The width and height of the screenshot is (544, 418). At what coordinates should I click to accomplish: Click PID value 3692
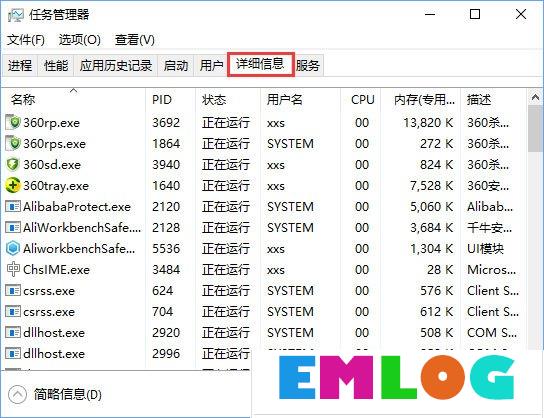(x=166, y=123)
